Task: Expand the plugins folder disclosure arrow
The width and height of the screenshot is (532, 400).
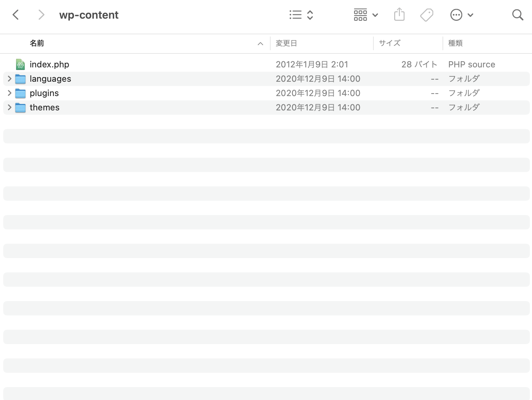Action: pyautogui.click(x=10, y=93)
